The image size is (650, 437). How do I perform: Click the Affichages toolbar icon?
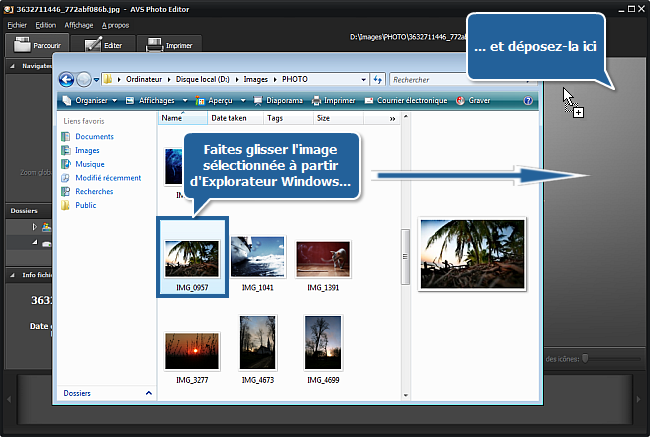coord(130,100)
